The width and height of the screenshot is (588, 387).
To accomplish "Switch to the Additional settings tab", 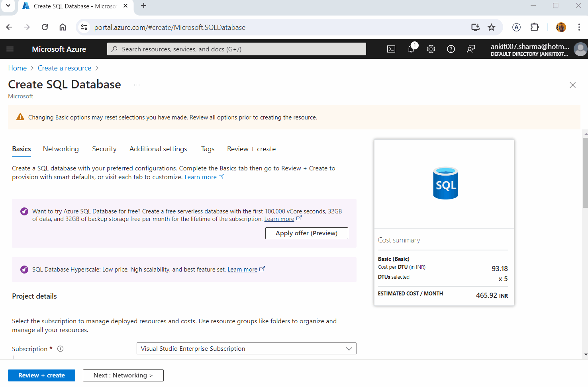I will pyautogui.click(x=158, y=149).
